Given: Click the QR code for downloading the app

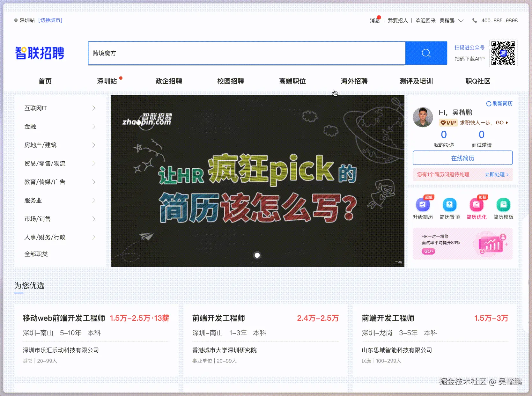Looking at the screenshot, I should click(503, 53).
